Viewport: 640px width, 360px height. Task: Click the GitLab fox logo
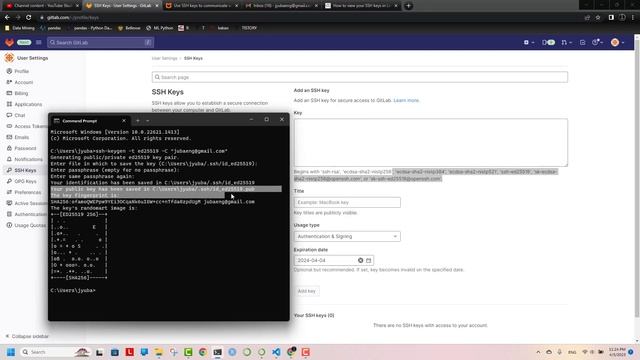(9, 42)
